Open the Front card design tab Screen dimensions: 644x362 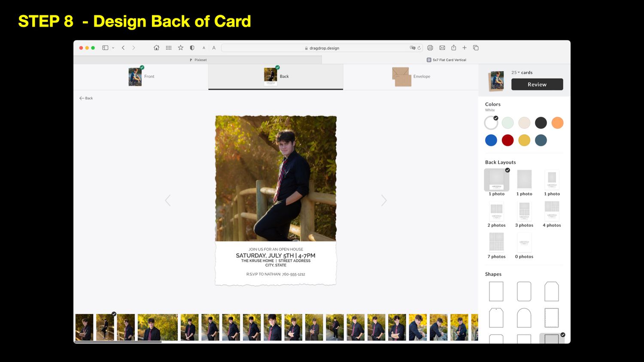[x=141, y=76]
